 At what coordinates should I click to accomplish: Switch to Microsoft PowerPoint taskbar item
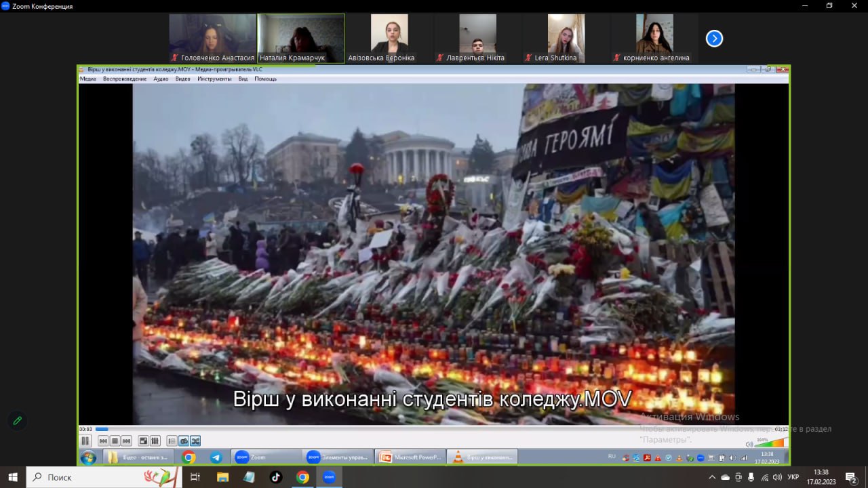tap(410, 457)
